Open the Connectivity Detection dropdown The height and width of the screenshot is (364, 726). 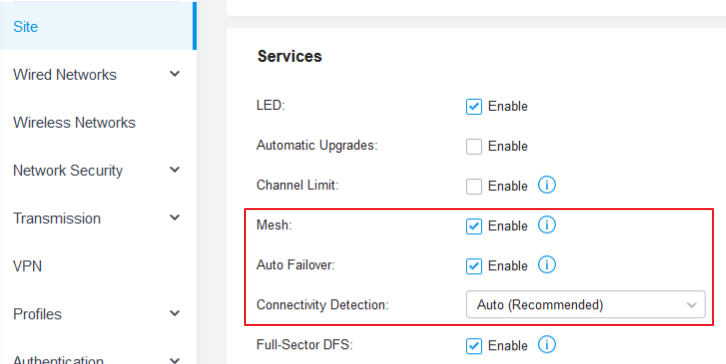click(585, 304)
